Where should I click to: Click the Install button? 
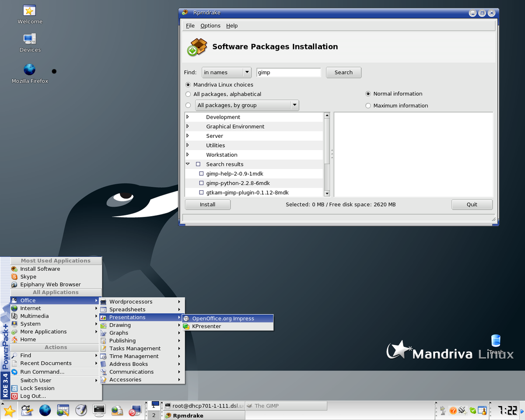[207, 204]
